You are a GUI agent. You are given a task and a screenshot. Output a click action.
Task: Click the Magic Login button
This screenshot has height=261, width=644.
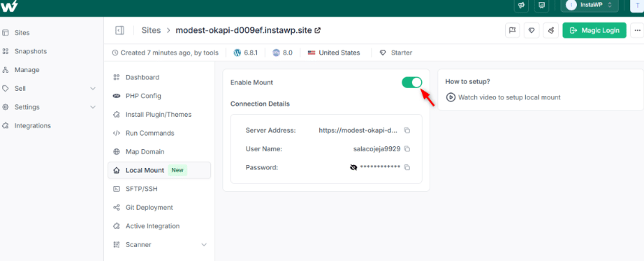[594, 31]
